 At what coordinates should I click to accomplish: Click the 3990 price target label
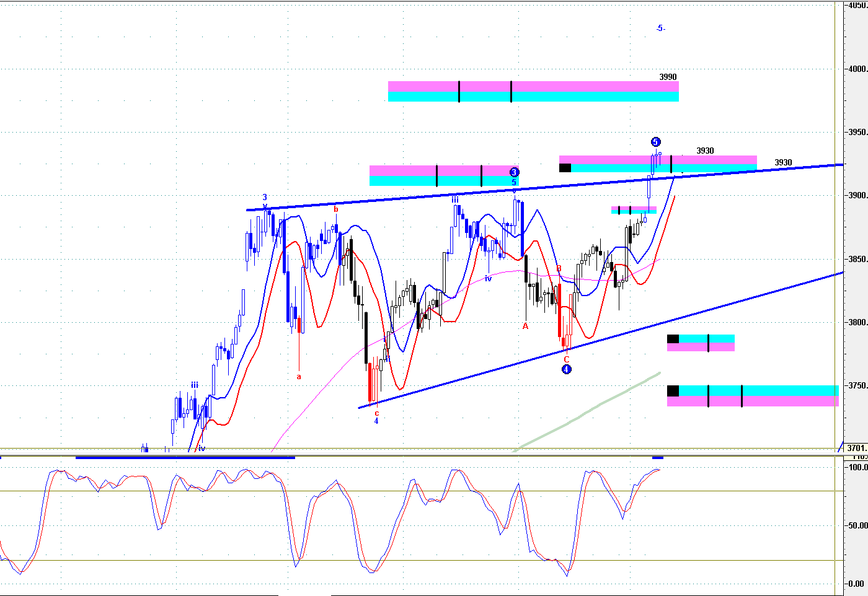tap(668, 77)
